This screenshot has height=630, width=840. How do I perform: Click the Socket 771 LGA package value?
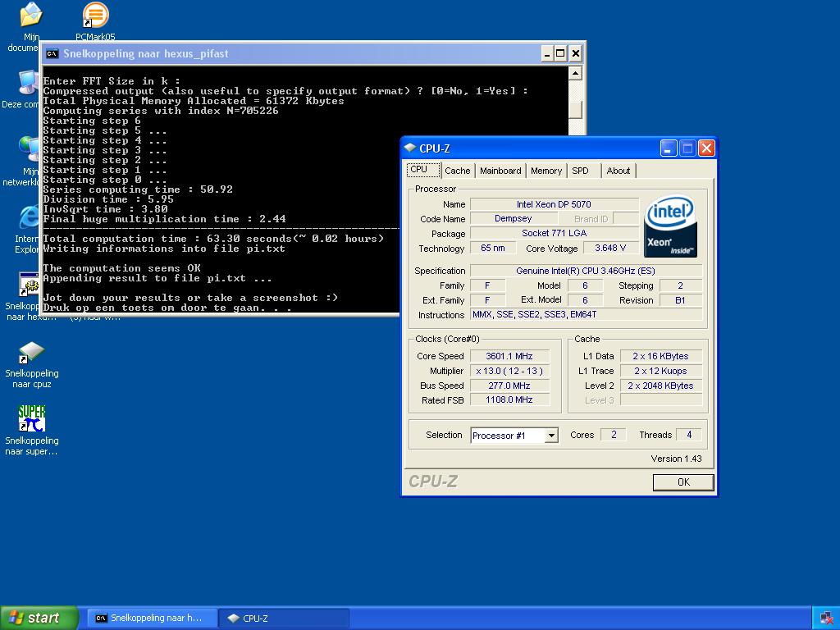click(554, 233)
